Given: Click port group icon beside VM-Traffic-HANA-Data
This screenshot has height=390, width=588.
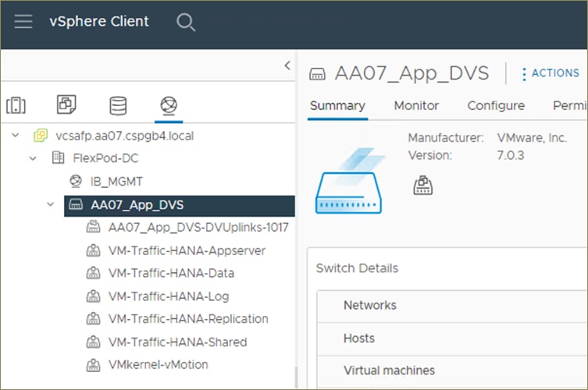Looking at the screenshot, I should [94, 273].
